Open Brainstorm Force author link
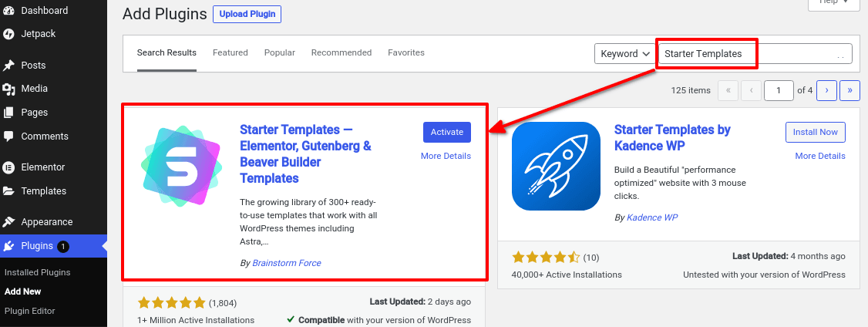Image resolution: width=868 pixels, height=327 pixels. (287, 263)
